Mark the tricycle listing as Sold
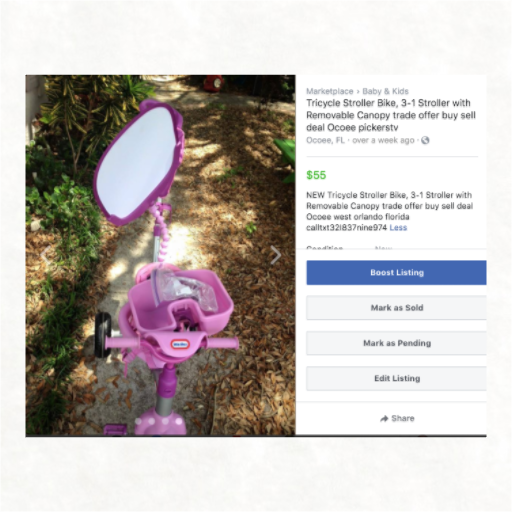 (x=396, y=308)
